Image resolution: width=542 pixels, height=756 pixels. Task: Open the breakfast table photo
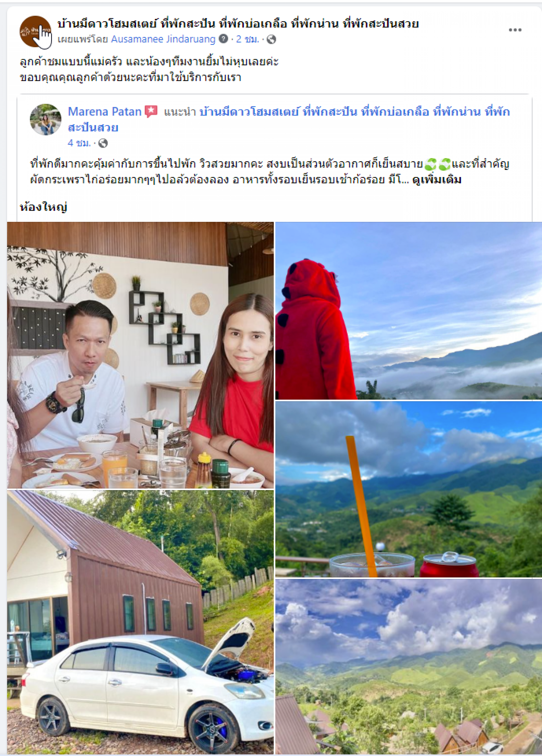[140, 355]
